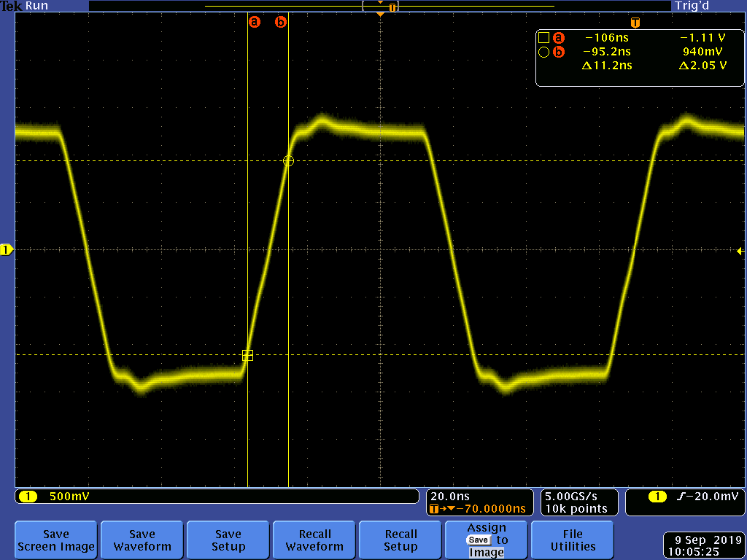Viewport: 747px width, 560px height.
Task: Click the square icon in cursor a readout
Action: click(x=543, y=38)
